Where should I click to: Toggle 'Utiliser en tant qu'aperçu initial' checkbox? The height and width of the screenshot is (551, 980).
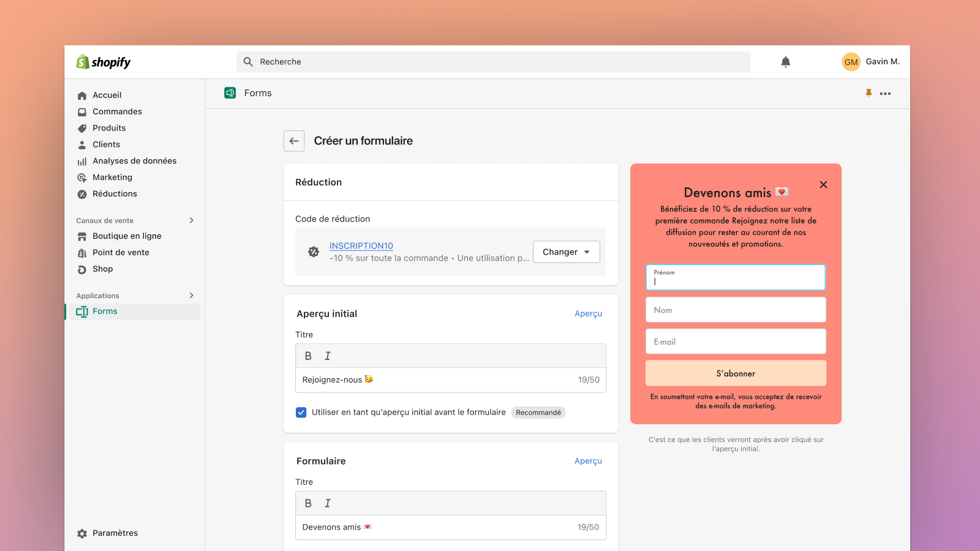301,413
